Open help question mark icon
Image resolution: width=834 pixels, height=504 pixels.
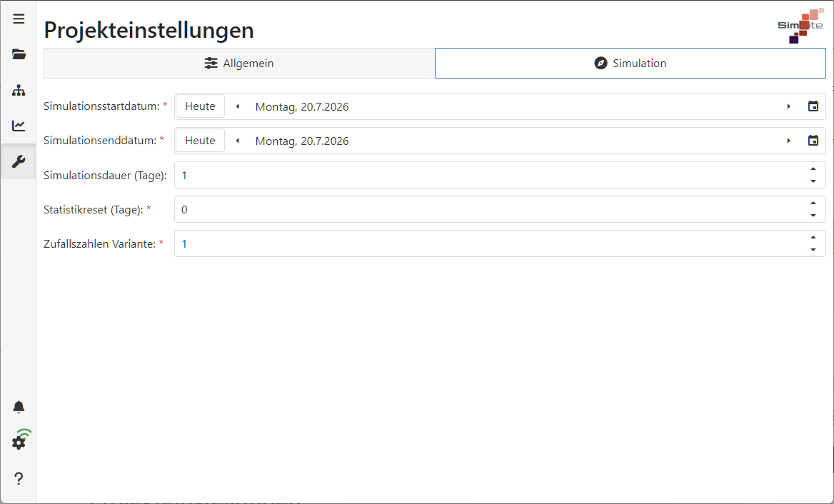click(19, 478)
